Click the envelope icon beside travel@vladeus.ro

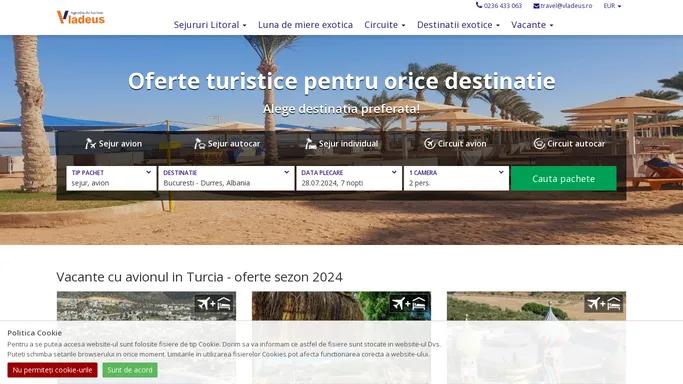click(536, 6)
